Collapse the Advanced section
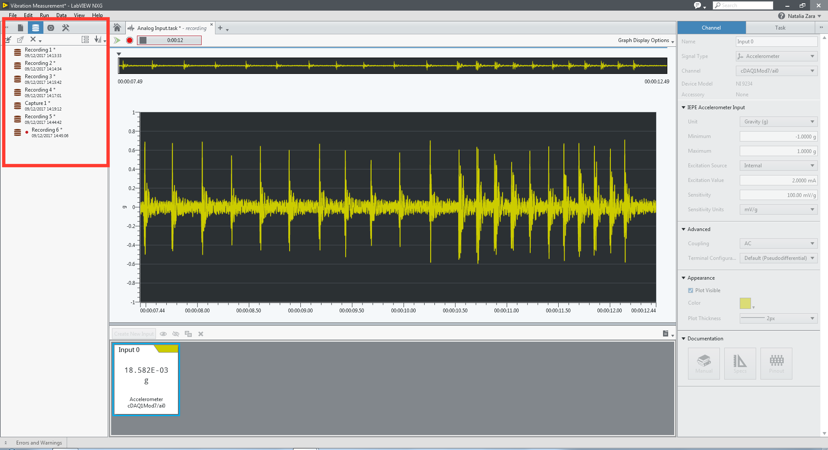This screenshot has height=450, width=828. (684, 229)
